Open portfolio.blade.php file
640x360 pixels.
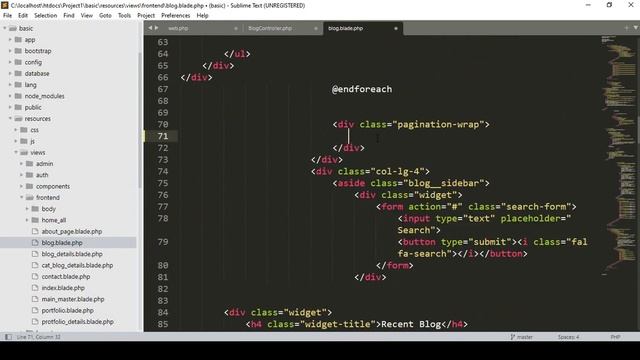click(x=67, y=310)
